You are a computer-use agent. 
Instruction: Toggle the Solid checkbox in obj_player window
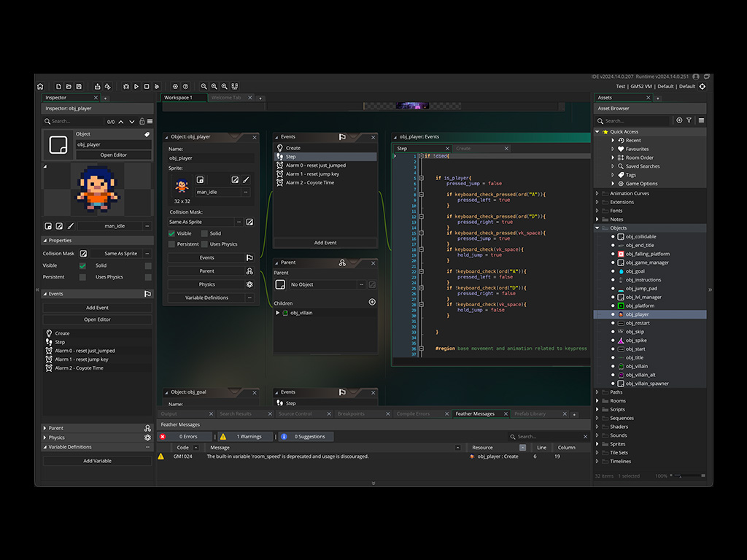pyautogui.click(x=205, y=233)
